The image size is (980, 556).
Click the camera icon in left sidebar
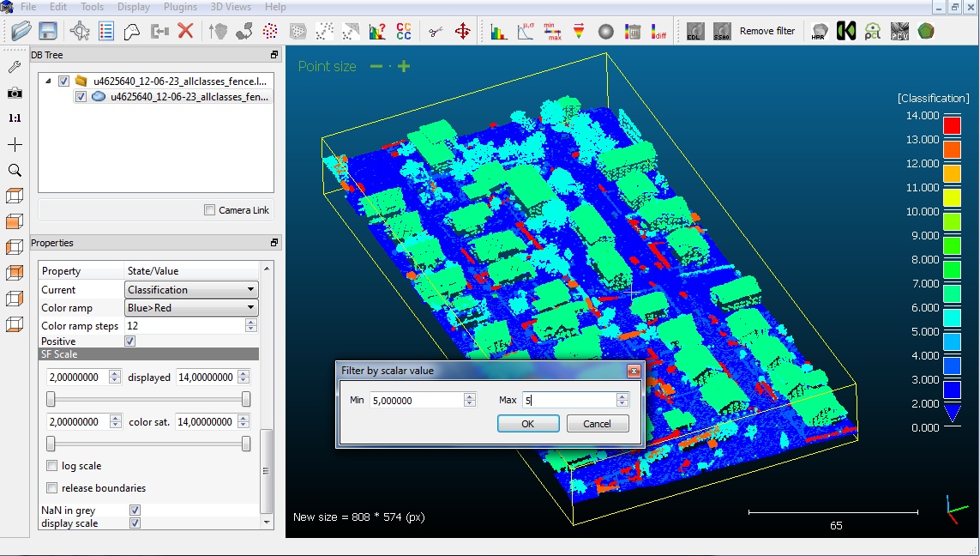pos(15,93)
